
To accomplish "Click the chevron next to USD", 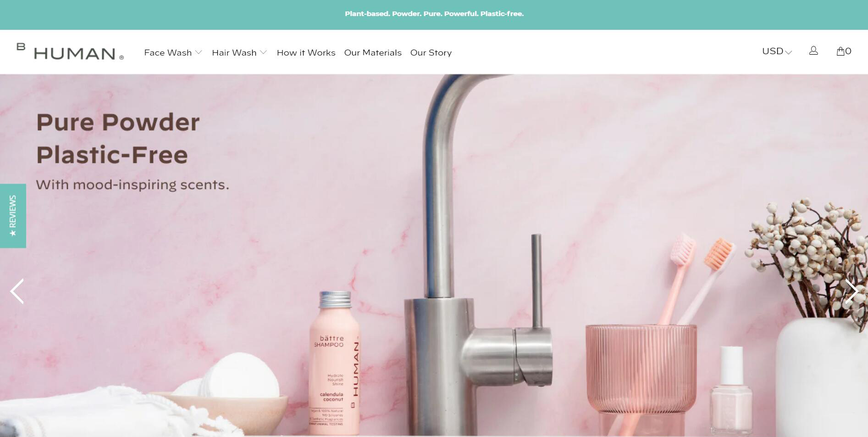I will coord(789,52).
